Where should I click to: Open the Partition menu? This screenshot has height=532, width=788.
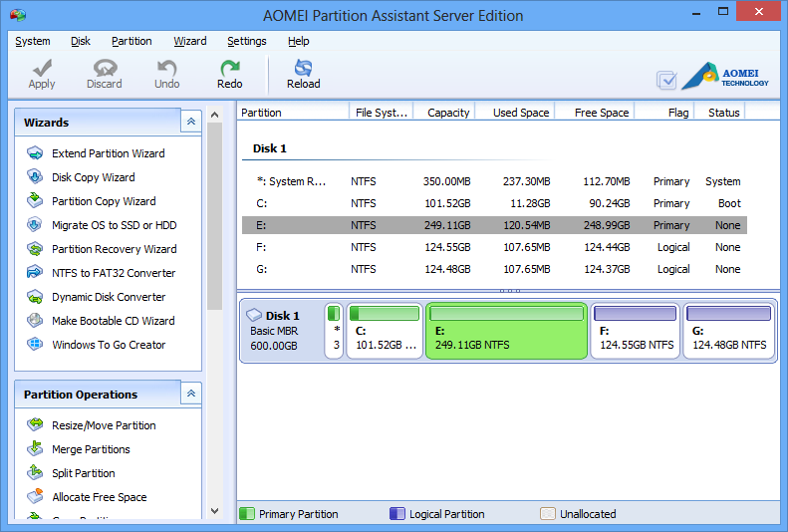[x=131, y=41]
